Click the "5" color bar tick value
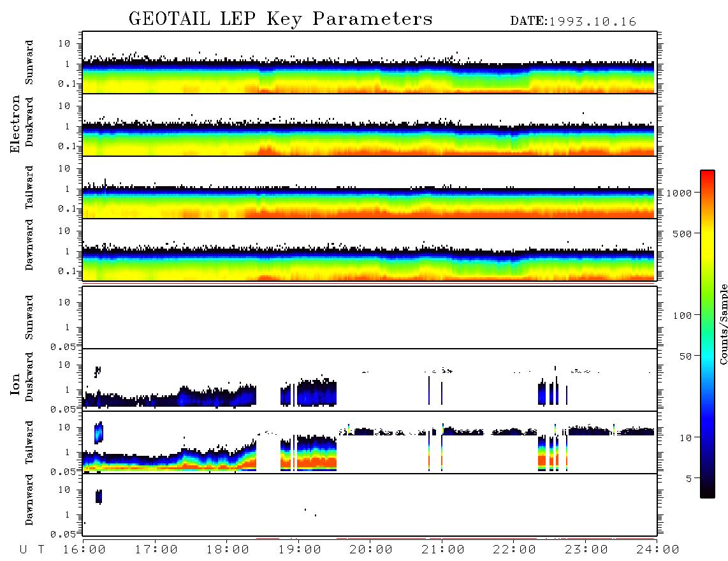 (x=688, y=478)
